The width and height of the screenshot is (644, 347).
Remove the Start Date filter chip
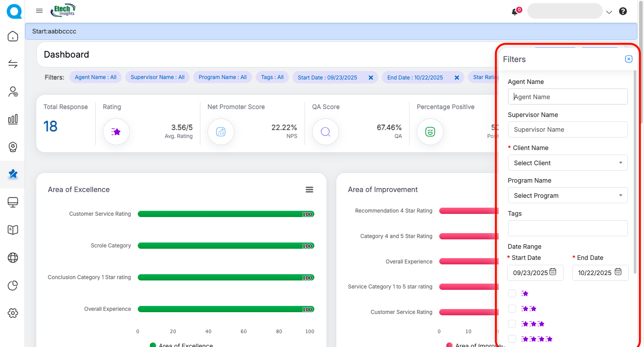click(371, 78)
